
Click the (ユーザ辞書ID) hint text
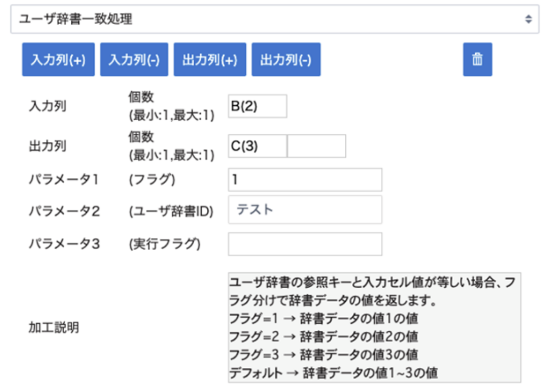[171, 212]
